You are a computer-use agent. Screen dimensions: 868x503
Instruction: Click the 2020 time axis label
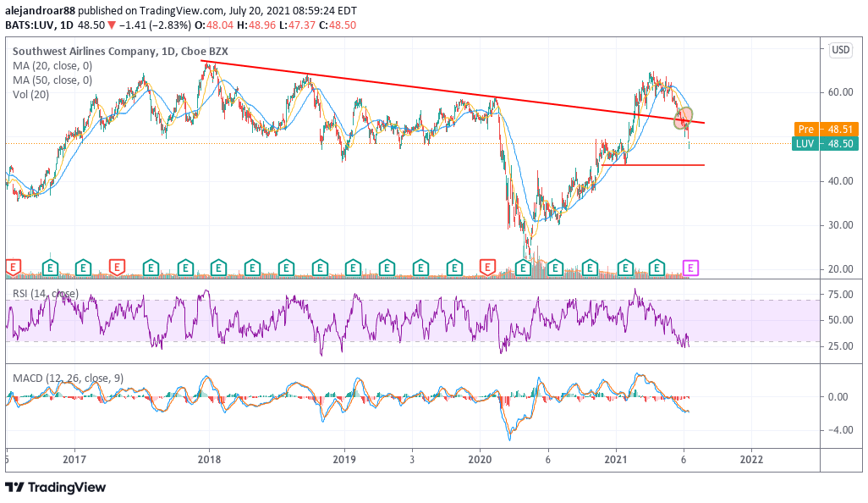(480, 459)
